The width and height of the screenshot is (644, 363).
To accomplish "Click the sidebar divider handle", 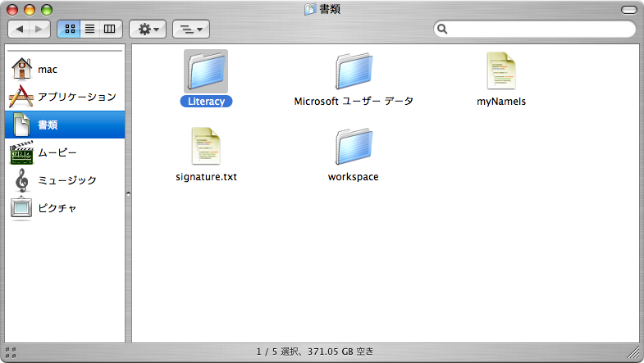I will pos(128,193).
